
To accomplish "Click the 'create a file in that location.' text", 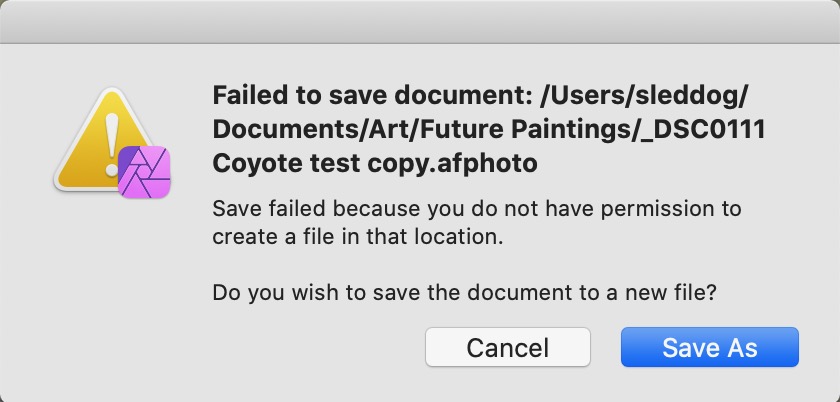I will pos(358,237).
